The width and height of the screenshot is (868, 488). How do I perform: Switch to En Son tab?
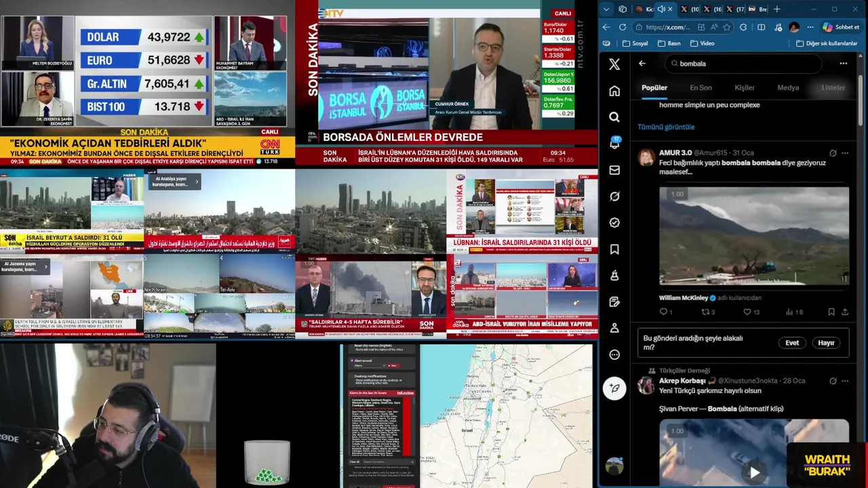(701, 87)
